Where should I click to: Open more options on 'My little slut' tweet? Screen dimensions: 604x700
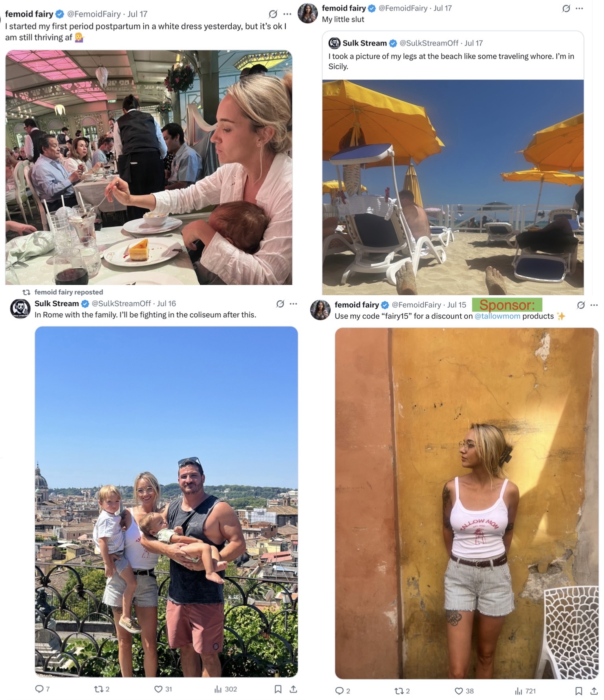(x=579, y=8)
